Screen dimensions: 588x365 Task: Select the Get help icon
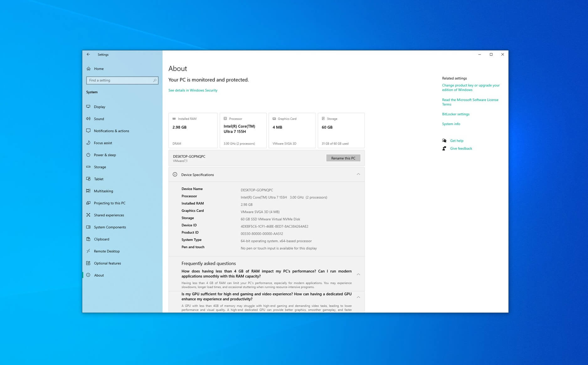click(x=444, y=140)
